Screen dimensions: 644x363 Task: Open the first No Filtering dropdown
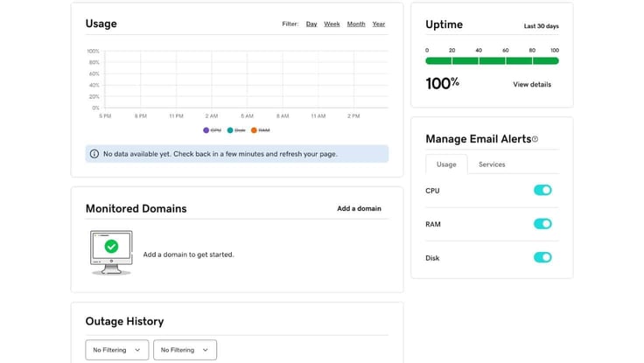click(x=117, y=350)
